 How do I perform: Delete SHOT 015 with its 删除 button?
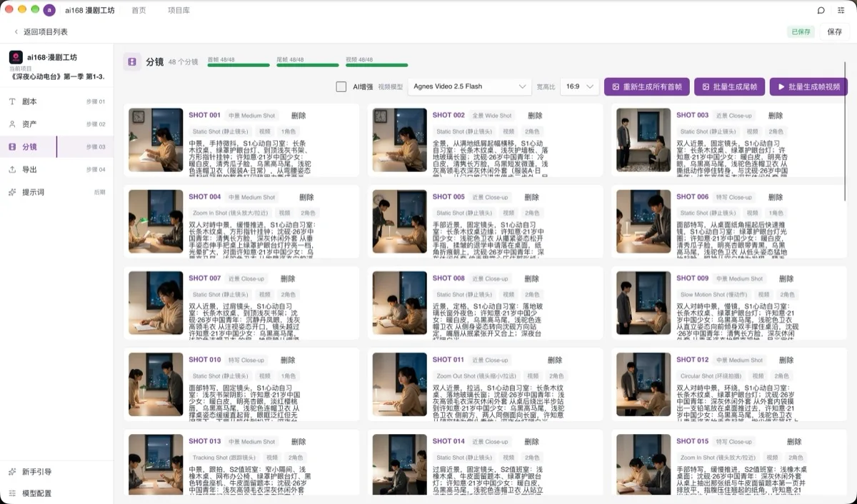[x=794, y=442]
